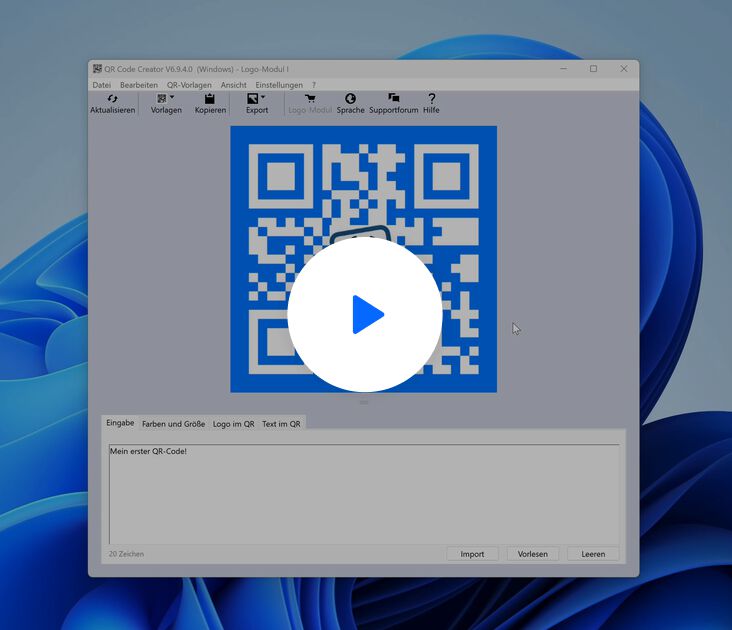Screen dimensions: 732x630
Task: Close the QR Code Creator window
Action: pyautogui.click(x=624, y=69)
